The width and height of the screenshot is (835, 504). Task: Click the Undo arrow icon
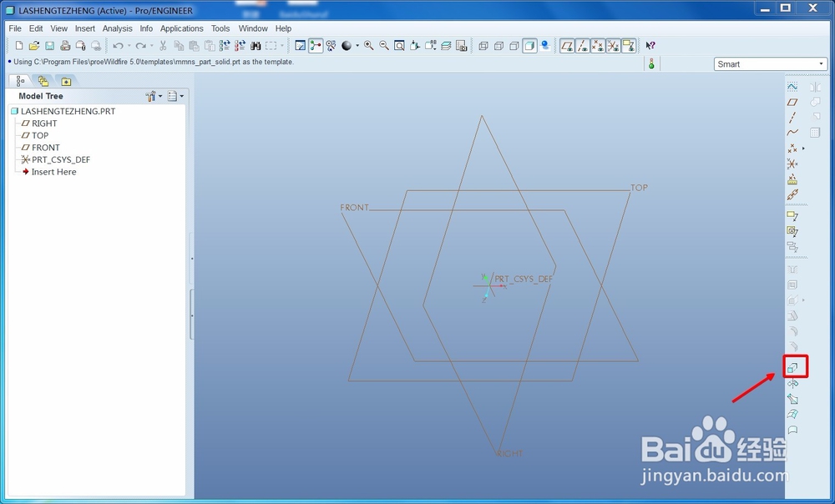click(119, 46)
